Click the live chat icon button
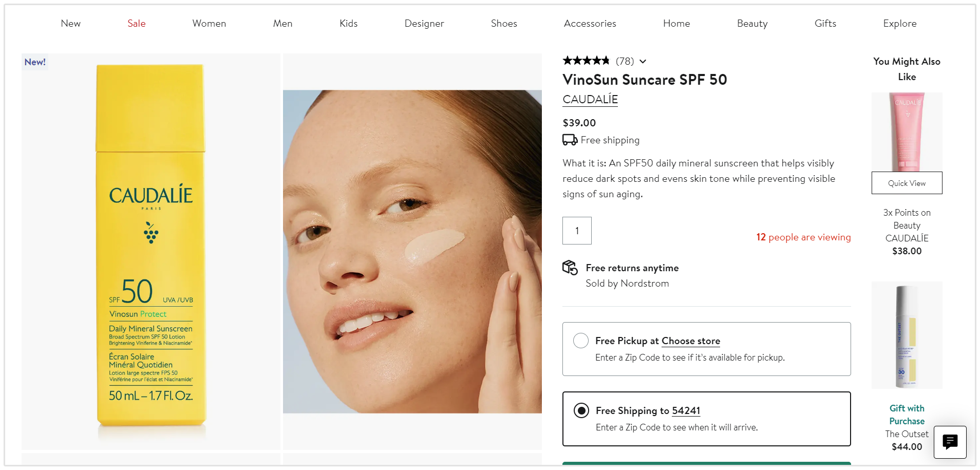 coord(950,442)
